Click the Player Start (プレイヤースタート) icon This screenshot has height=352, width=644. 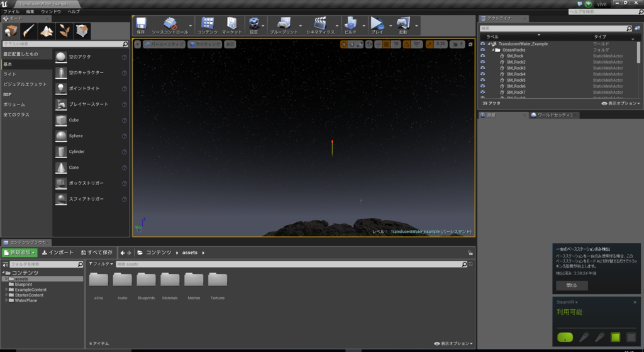tap(61, 104)
